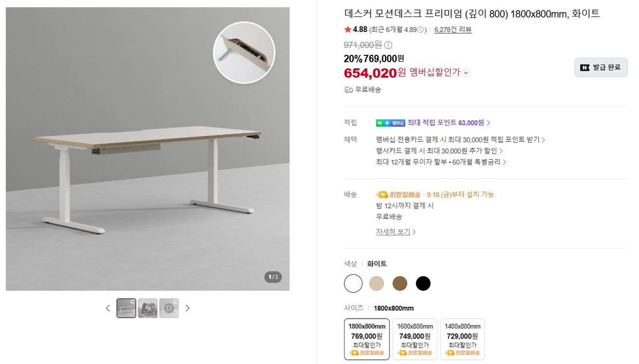The width and height of the screenshot is (639, 364).
Task: Select the 1800x800mm size option
Action: pyautogui.click(x=367, y=339)
